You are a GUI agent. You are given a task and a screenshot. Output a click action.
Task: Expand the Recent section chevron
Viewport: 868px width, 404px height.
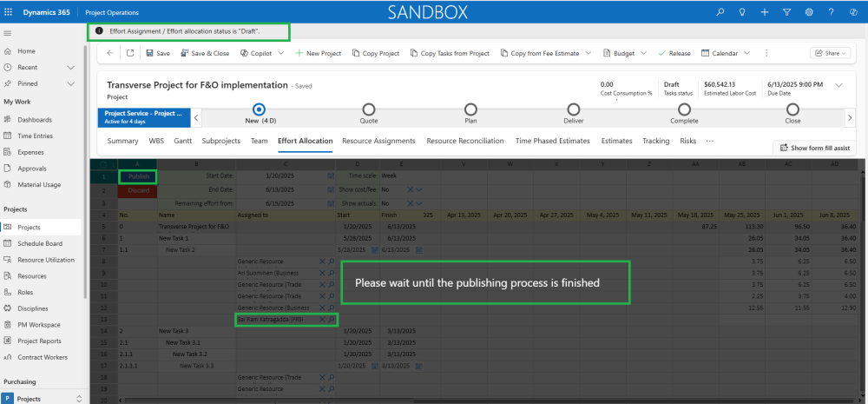point(71,68)
